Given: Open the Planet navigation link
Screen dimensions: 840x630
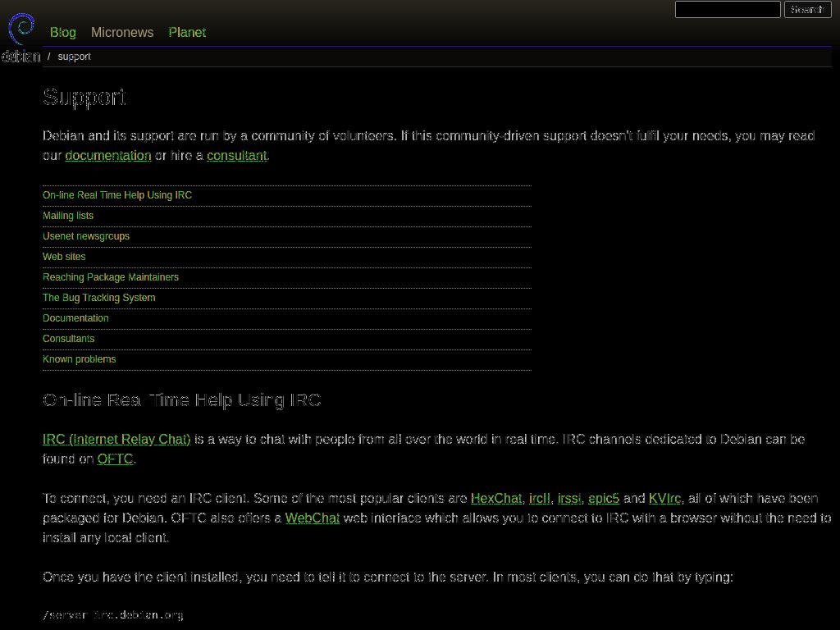Looking at the screenshot, I should [x=187, y=32].
